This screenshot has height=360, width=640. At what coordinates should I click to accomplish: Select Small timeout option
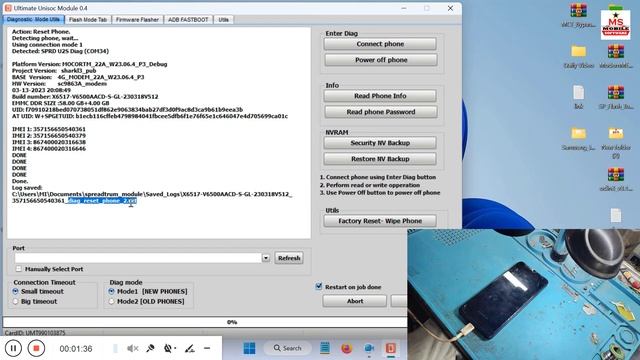click(16, 291)
